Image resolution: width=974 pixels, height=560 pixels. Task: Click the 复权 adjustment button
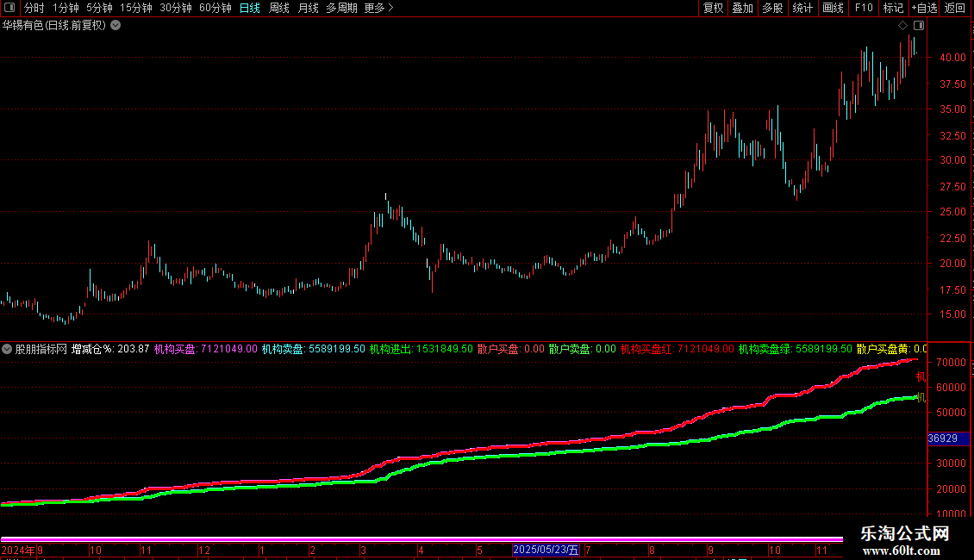(713, 8)
